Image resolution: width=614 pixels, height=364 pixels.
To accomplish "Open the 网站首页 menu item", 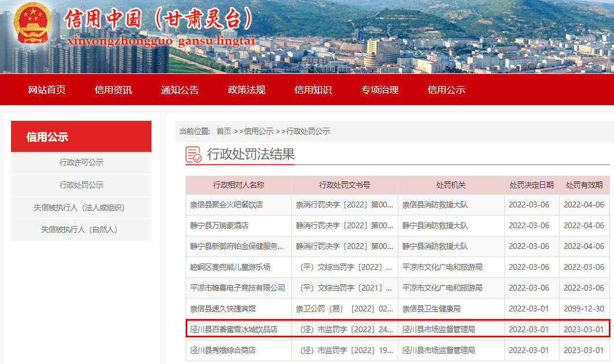I will pos(47,90).
